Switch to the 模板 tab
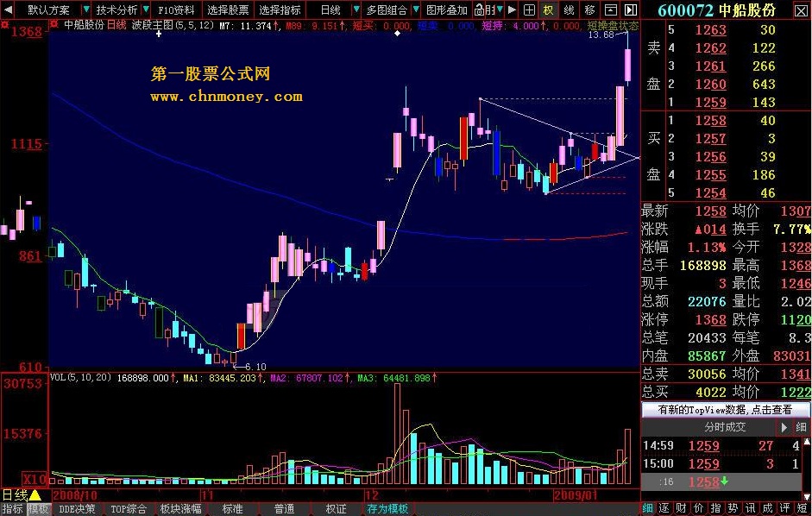The height and width of the screenshot is (516, 812). click(x=38, y=509)
